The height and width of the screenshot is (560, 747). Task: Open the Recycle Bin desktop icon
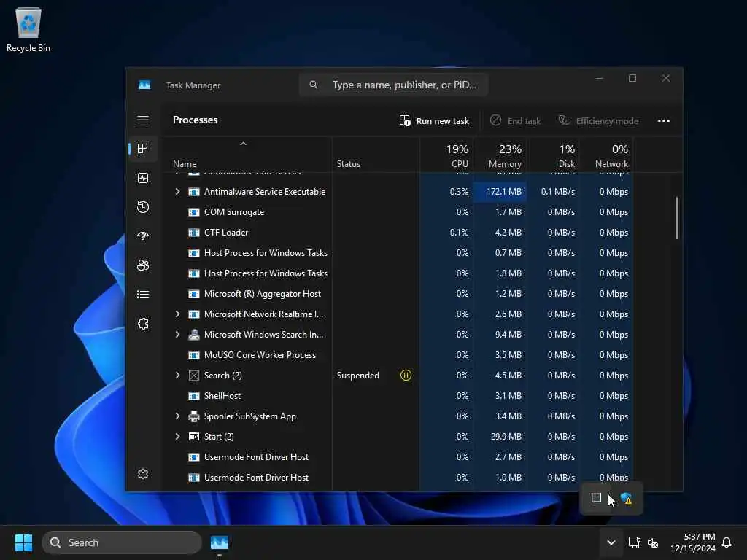pos(28,29)
